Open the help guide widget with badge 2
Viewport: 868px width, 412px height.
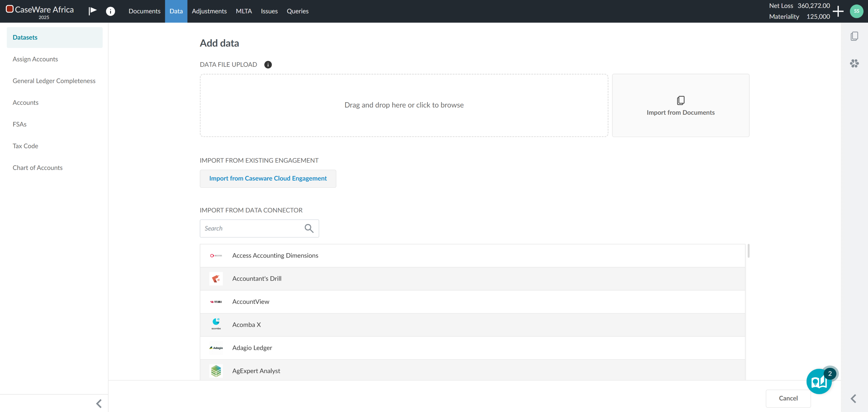[819, 381]
